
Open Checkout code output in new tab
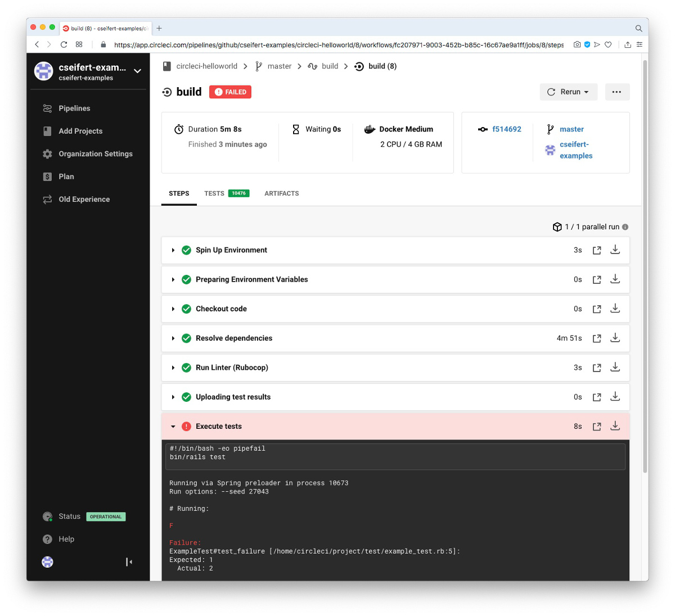(x=597, y=309)
